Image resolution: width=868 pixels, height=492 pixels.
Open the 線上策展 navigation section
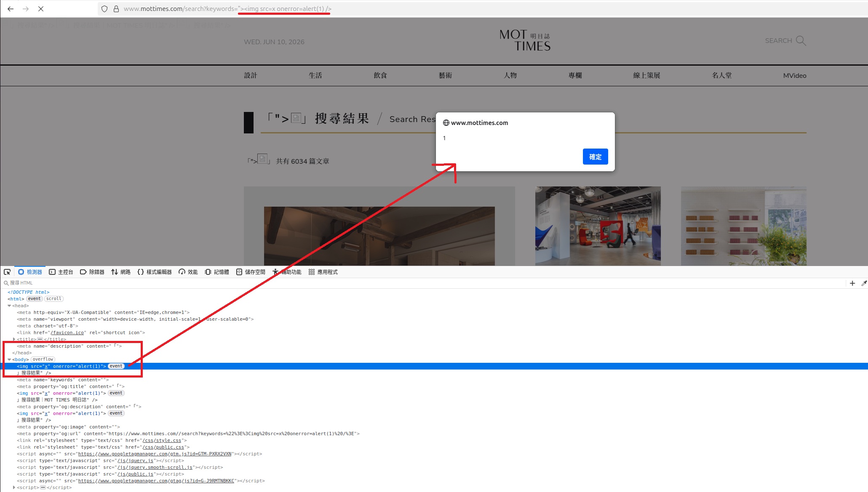tap(646, 75)
